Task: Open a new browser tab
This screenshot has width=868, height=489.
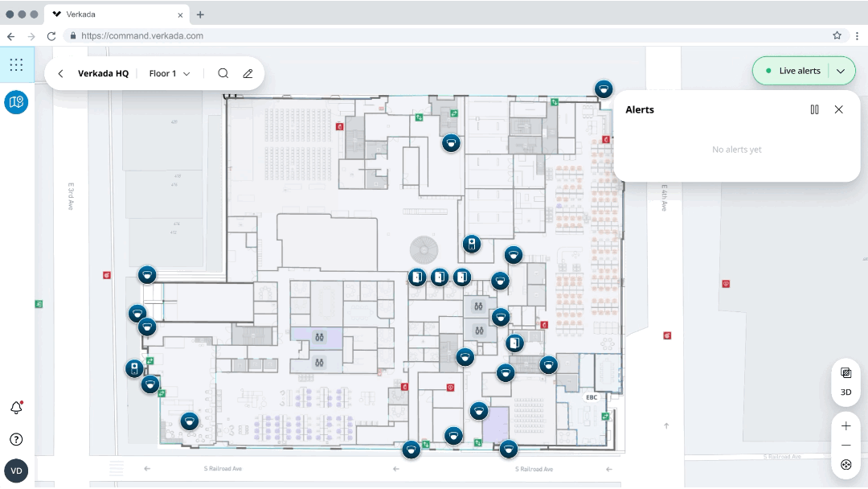Action: pyautogui.click(x=200, y=15)
